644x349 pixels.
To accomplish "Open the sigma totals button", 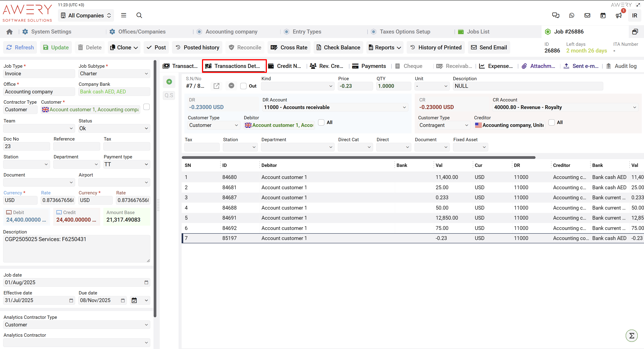I will tap(631, 336).
